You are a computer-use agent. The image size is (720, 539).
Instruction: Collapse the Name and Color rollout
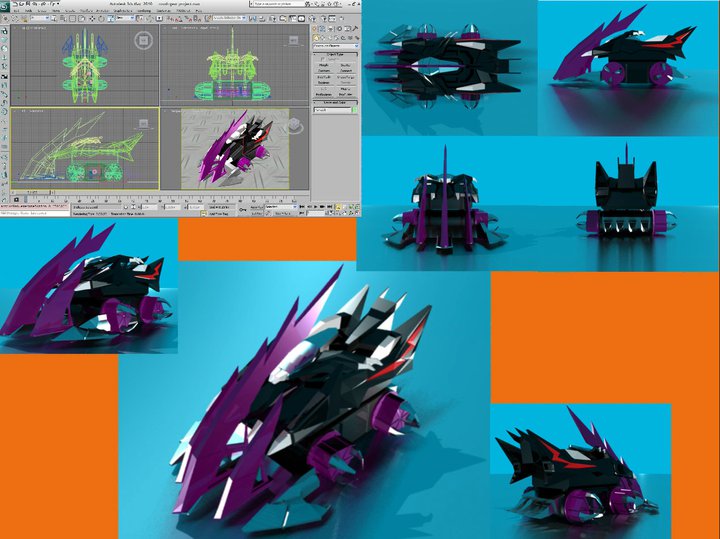(336, 102)
